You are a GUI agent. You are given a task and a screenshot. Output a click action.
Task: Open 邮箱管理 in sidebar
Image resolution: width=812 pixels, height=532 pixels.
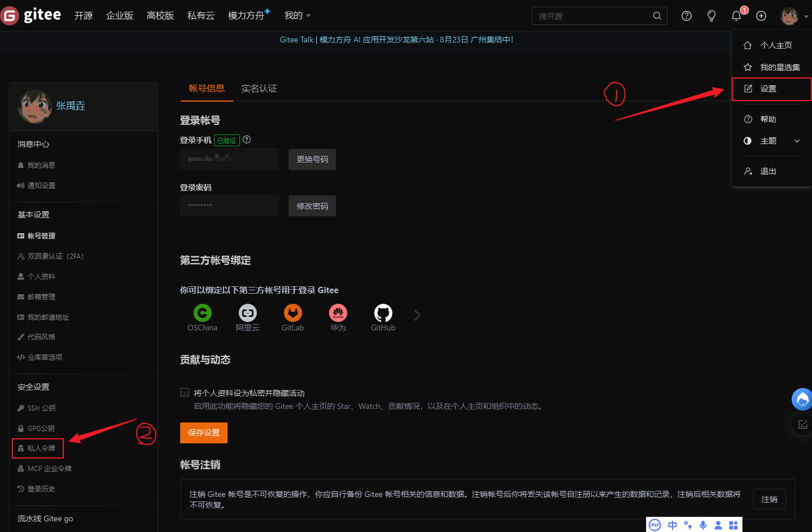[x=41, y=297]
